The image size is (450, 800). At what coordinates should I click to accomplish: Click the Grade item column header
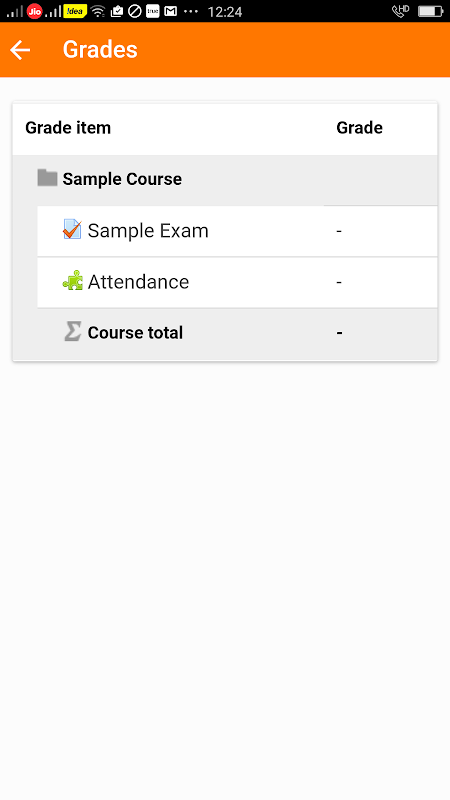[68, 128]
